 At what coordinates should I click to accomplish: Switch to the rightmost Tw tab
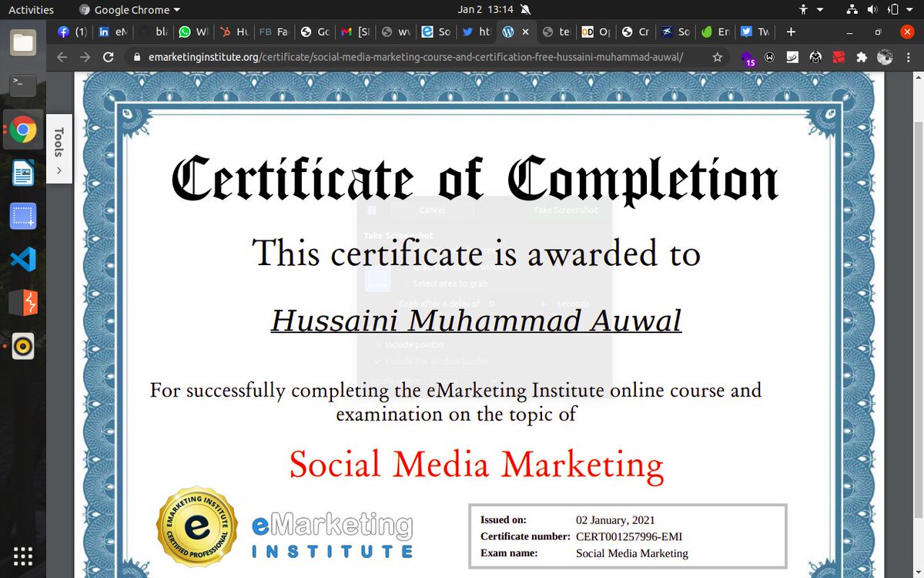tap(755, 32)
